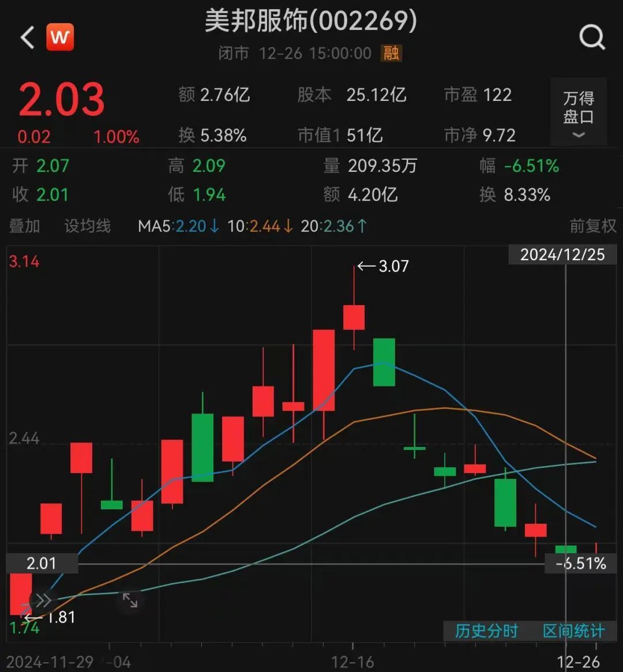
Task: Select the tall red candlestick before 12-16
Action: 324,370
